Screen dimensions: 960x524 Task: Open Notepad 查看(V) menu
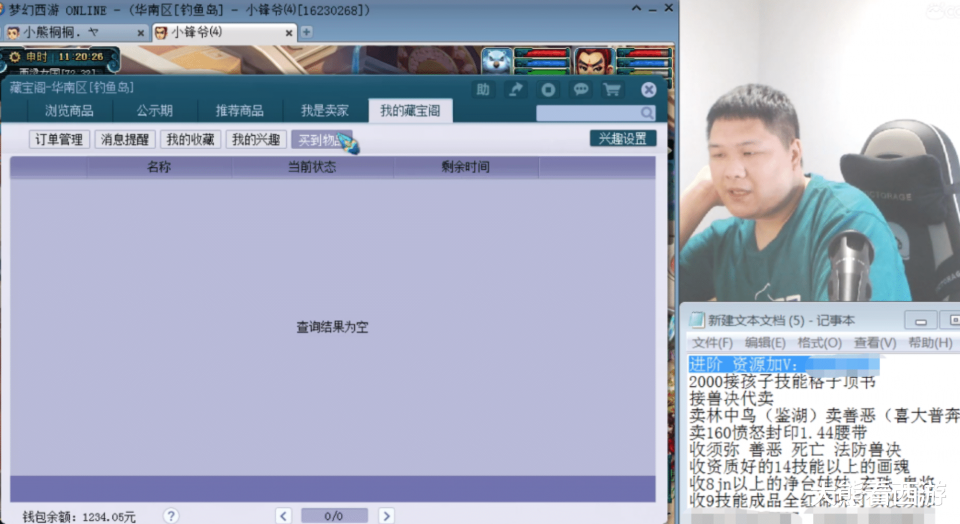click(x=875, y=343)
